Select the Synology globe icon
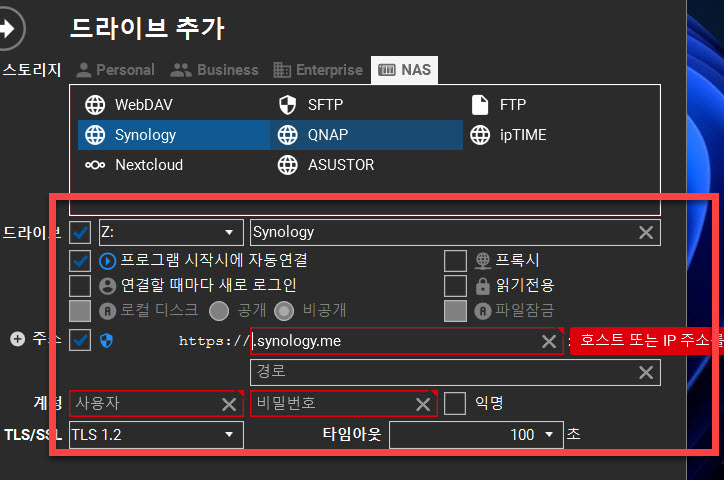The height and width of the screenshot is (480, 724). point(95,135)
